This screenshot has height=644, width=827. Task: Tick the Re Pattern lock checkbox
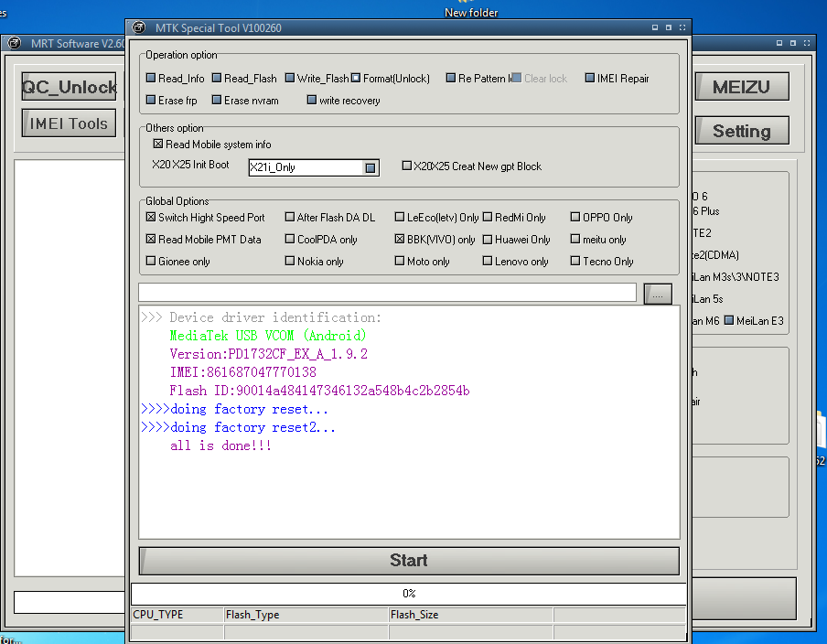pyautogui.click(x=450, y=78)
